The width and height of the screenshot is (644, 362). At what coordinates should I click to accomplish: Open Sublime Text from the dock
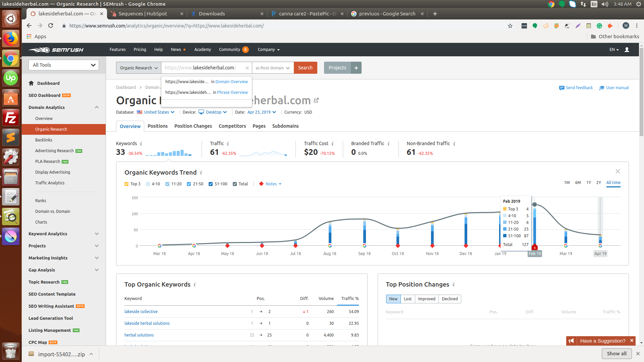click(11, 137)
